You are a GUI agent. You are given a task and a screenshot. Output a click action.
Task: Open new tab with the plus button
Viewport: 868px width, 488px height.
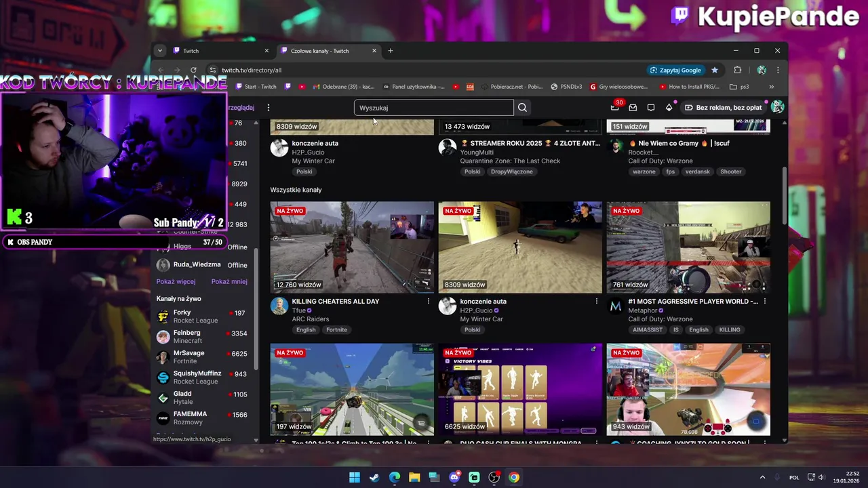click(x=390, y=51)
